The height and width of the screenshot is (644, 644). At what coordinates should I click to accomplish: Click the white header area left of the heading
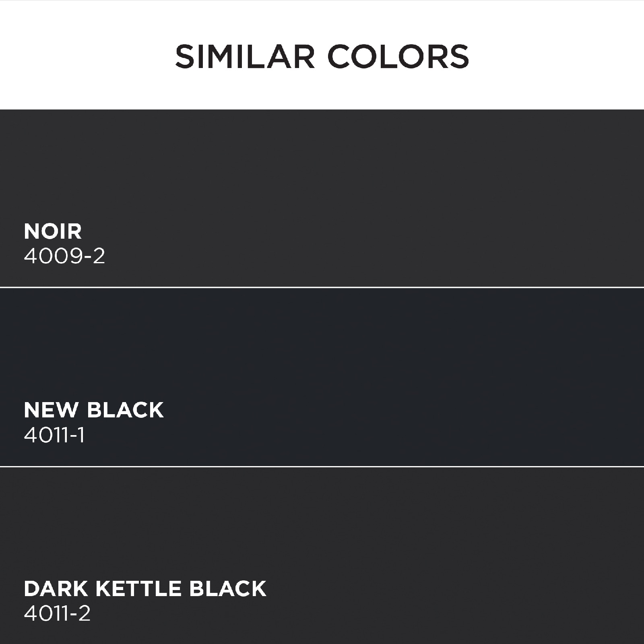pos(87,55)
